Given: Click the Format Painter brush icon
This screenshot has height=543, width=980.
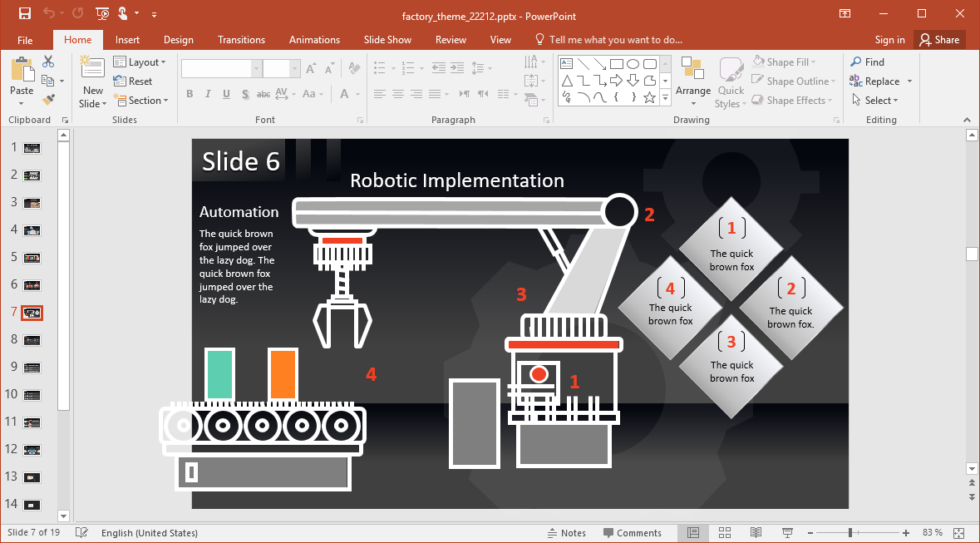Looking at the screenshot, I should (x=48, y=100).
